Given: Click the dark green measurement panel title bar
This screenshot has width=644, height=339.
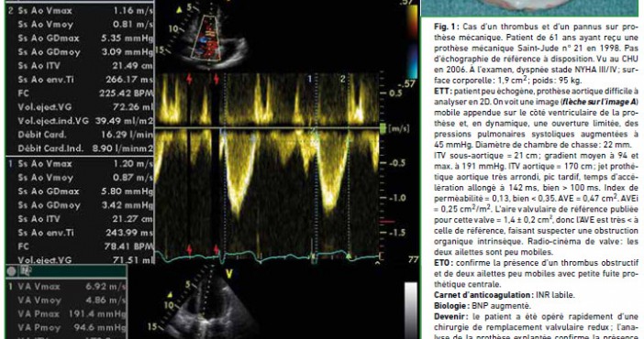Looking at the screenshot, I should [x=66, y=271].
